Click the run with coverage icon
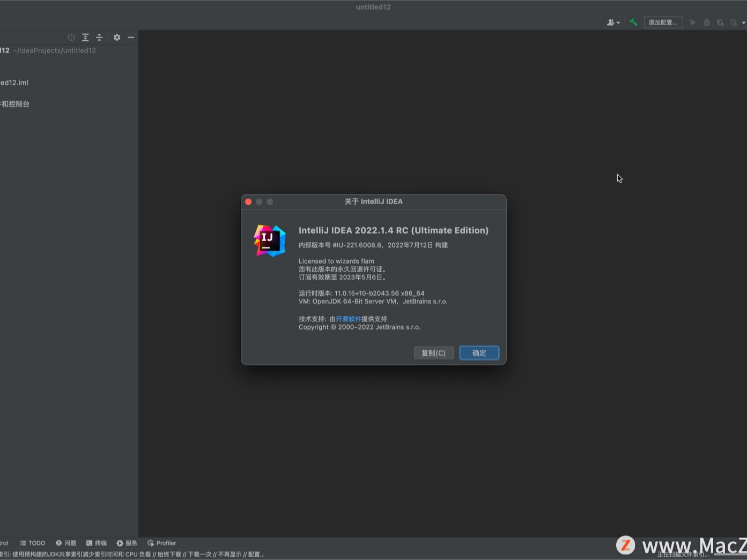The image size is (747, 560). pos(720,23)
